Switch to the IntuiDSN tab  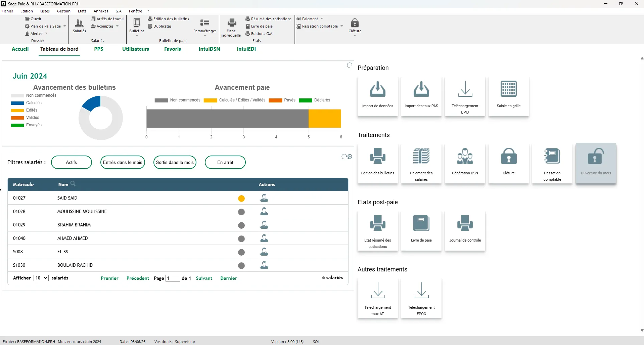pyautogui.click(x=209, y=49)
